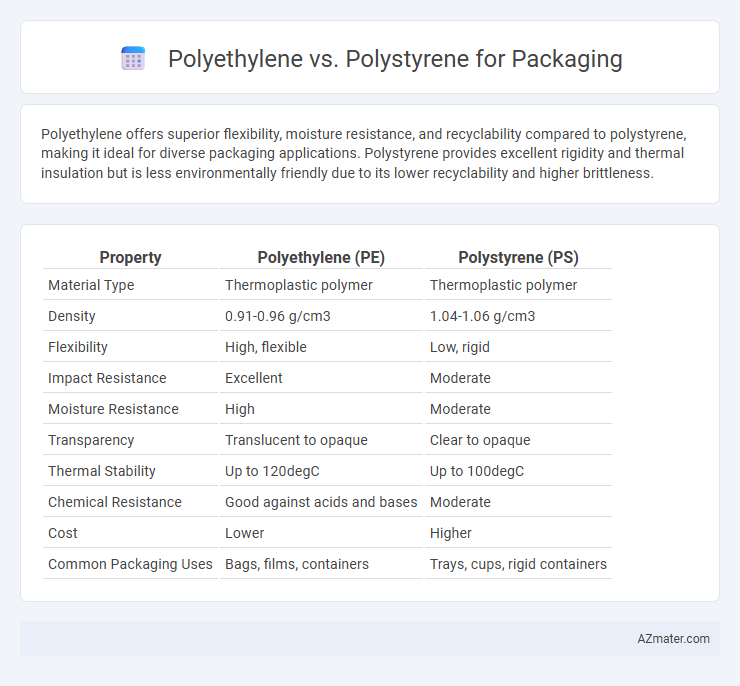Image resolution: width=740 pixels, height=686 pixels.
Task: Open the AZmater.com footer link
Action: pyautogui.click(x=673, y=639)
